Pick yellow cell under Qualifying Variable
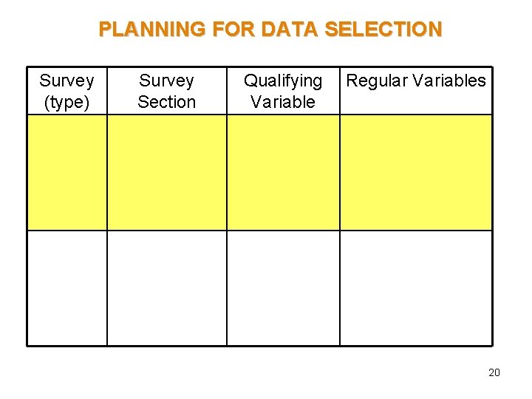The image size is (532, 399). [x=283, y=172]
